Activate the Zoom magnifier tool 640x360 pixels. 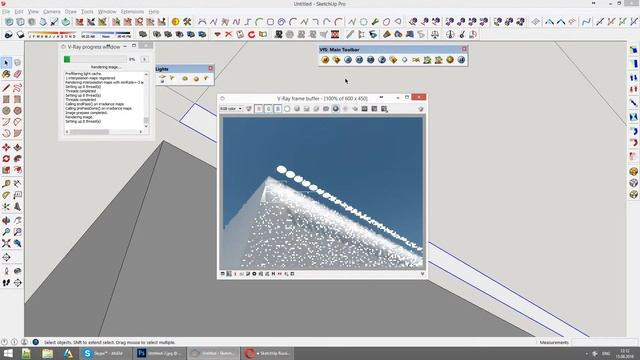(6, 232)
